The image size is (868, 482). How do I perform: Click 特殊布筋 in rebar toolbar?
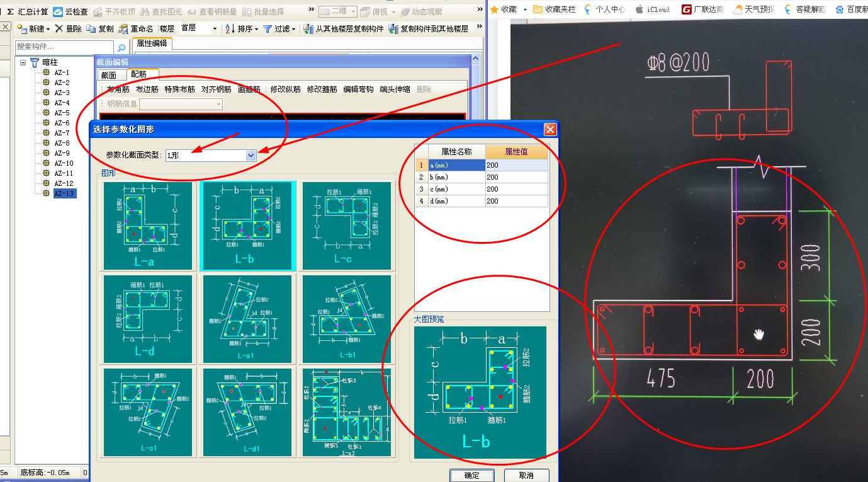coord(180,89)
